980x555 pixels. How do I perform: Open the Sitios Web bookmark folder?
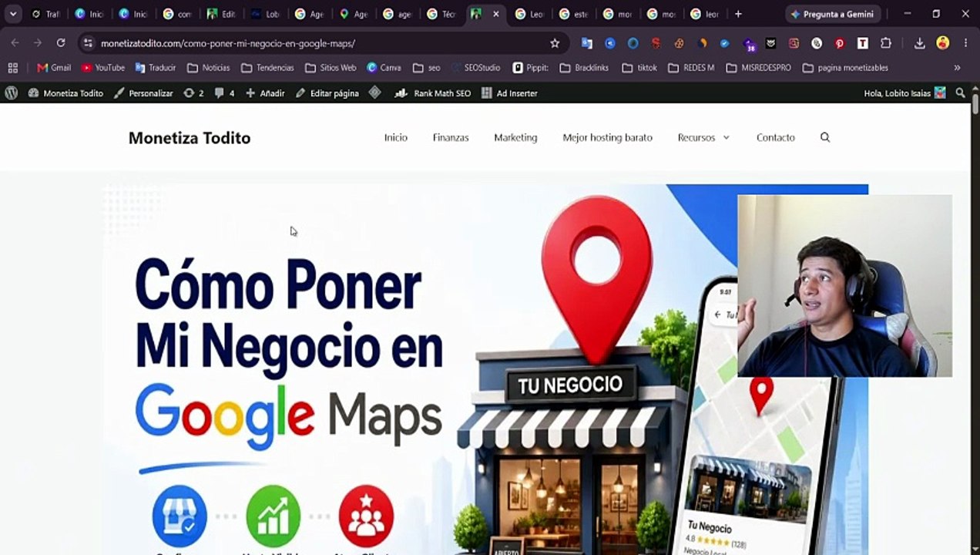331,68
